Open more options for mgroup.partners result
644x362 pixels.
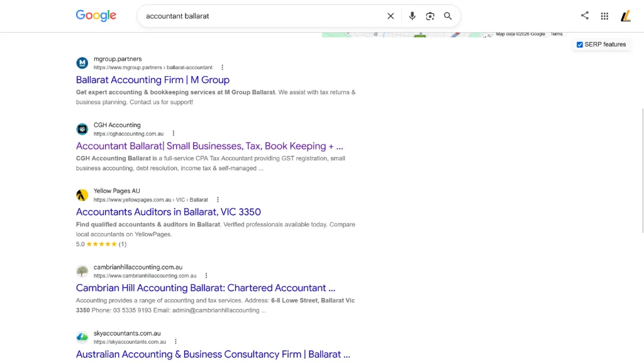click(222, 67)
